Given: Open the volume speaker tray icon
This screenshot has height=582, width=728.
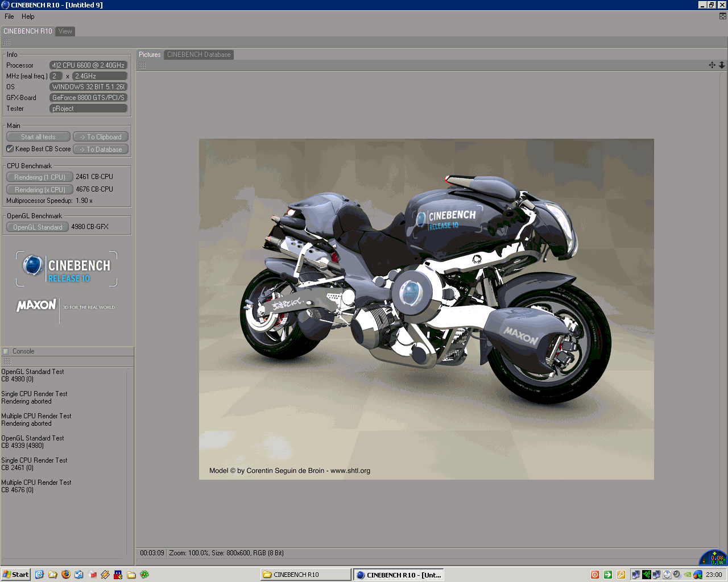Looking at the screenshot, I should (x=677, y=575).
